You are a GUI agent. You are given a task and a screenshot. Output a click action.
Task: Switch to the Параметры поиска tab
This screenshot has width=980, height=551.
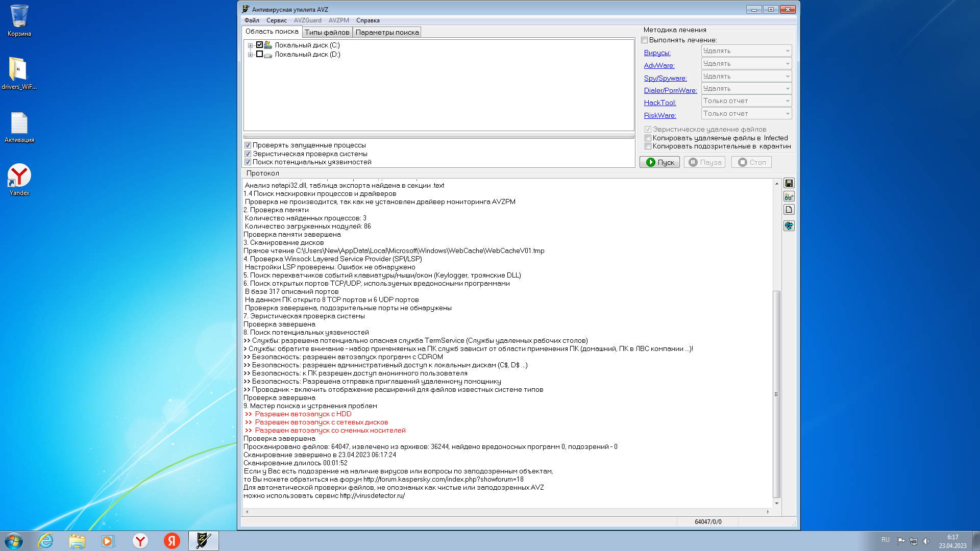coord(387,32)
